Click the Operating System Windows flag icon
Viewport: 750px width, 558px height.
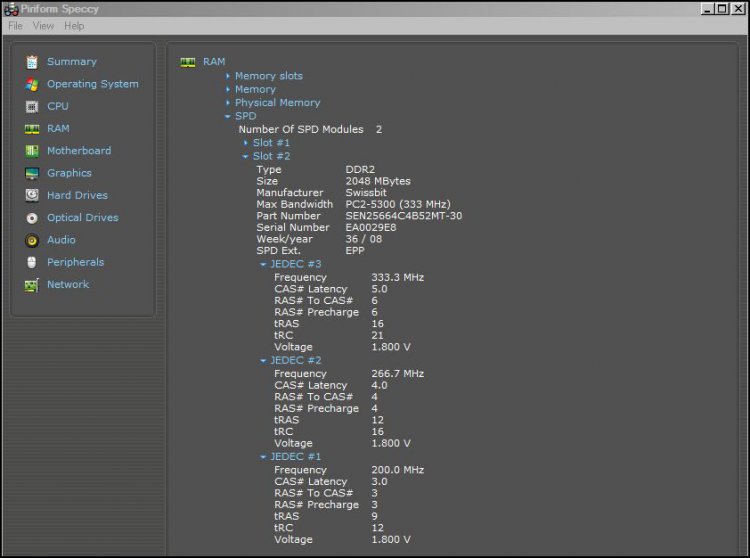(x=32, y=85)
